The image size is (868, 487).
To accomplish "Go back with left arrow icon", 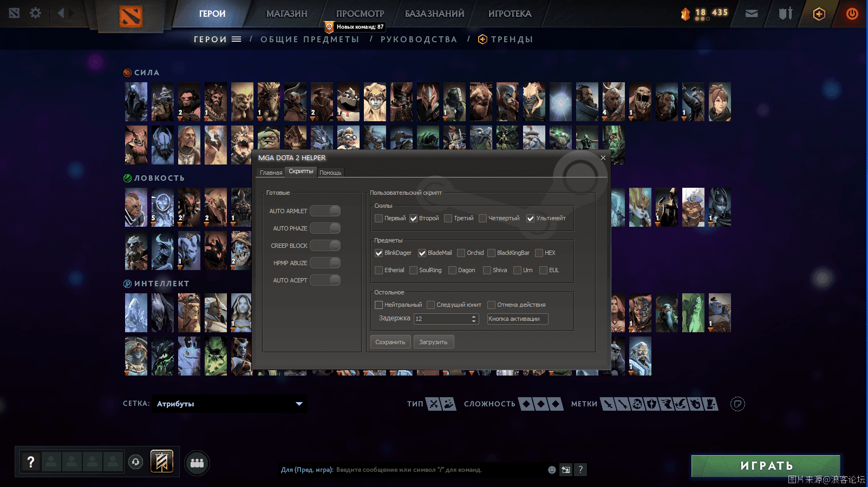I will click(61, 13).
